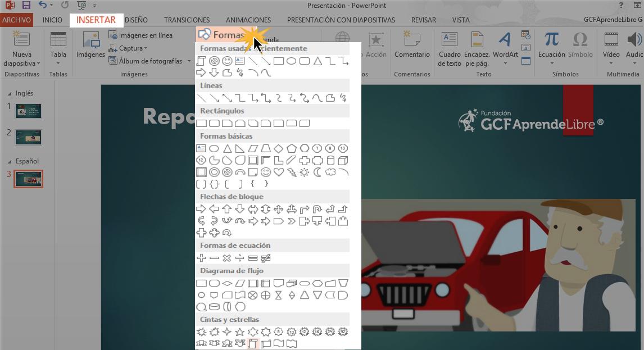Pick the smiley face in Formas básicas

tap(266, 172)
